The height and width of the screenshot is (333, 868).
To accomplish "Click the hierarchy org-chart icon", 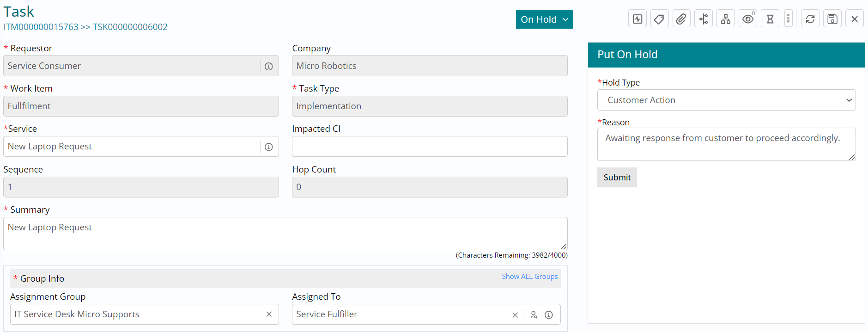I will click(726, 19).
